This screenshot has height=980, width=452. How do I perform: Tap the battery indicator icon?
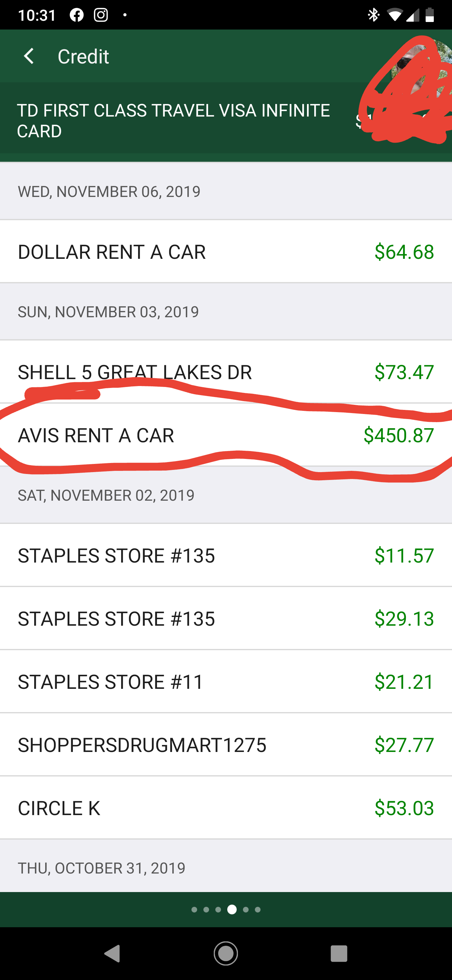(430, 15)
